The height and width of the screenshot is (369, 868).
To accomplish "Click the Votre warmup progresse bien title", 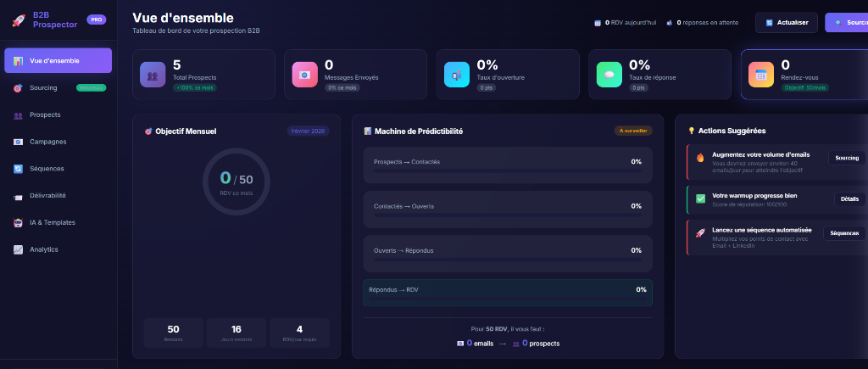I will (754, 196).
